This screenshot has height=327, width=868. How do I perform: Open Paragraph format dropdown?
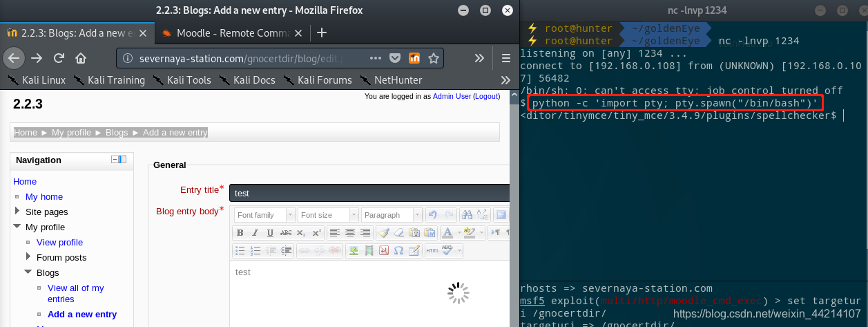pyautogui.click(x=392, y=215)
